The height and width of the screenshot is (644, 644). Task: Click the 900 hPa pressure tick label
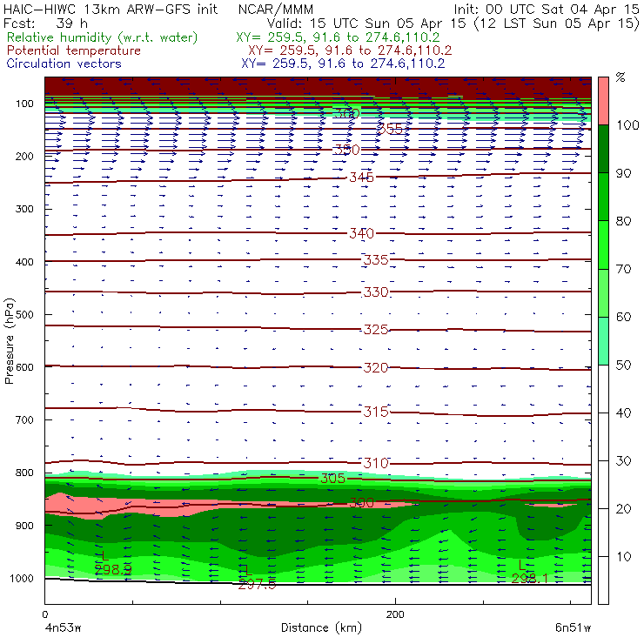click(24, 526)
